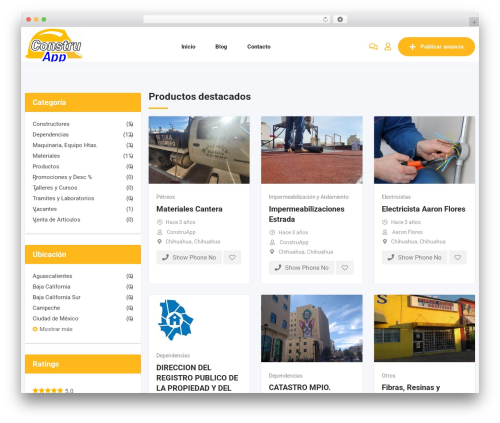The width and height of the screenshot is (500, 423).
Task: Go to Inicio page
Action: coord(188,47)
